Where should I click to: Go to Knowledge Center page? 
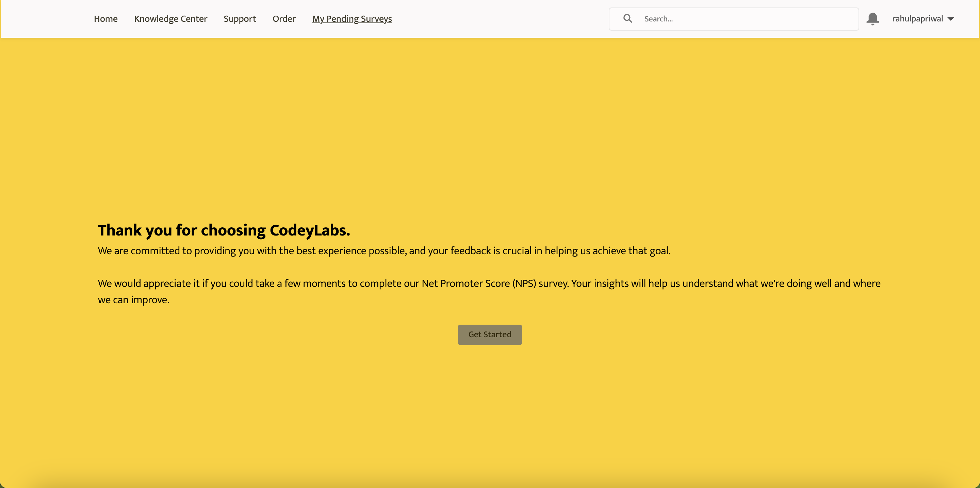coord(170,19)
